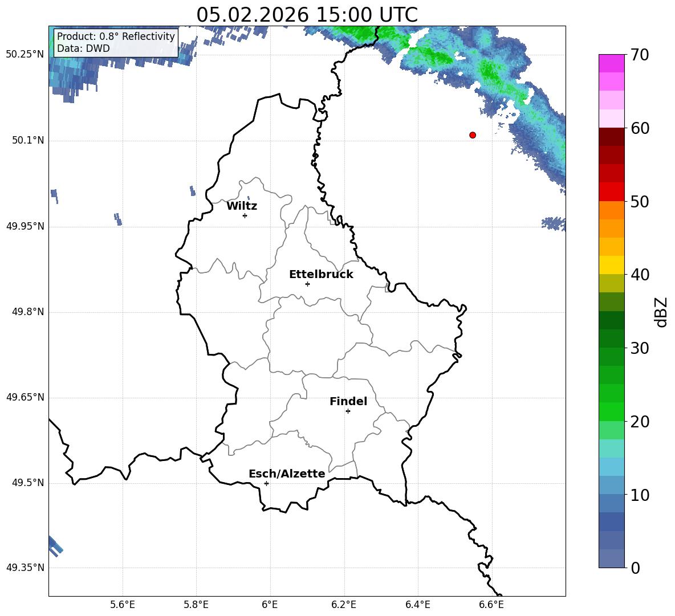Click the 6.2°E longitude label
This screenshot has height=616, width=675.
(x=344, y=605)
